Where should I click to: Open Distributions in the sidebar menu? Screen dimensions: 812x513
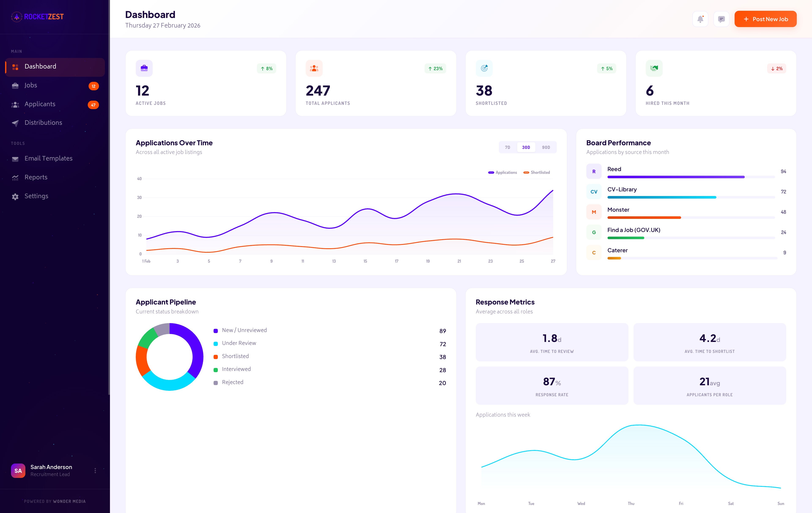pos(55,123)
